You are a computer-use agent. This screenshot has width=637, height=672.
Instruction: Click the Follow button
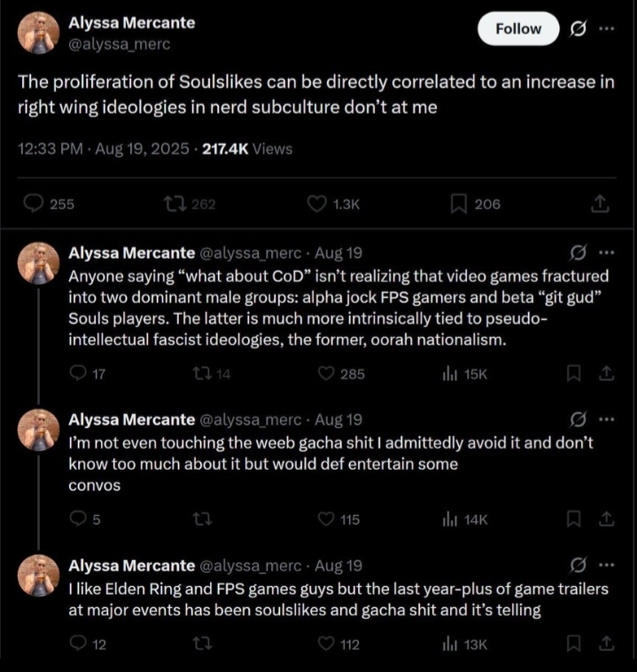518,29
